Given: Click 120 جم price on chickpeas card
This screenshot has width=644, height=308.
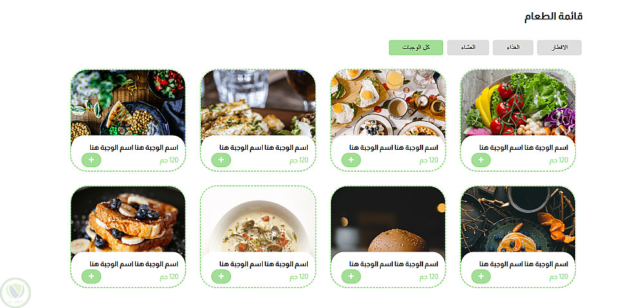Looking at the screenshot, I should [169, 160].
